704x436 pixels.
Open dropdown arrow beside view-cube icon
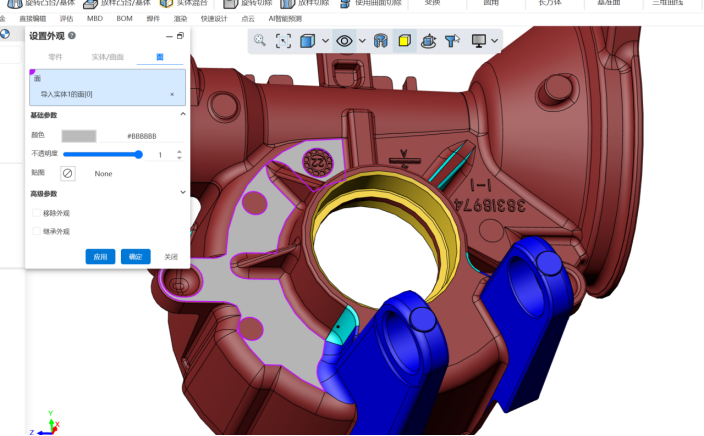coord(326,41)
